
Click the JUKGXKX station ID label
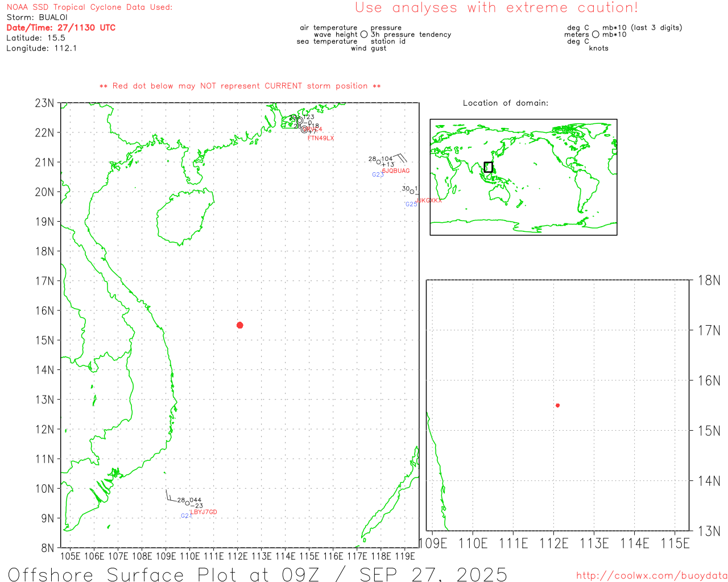tap(428, 201)
